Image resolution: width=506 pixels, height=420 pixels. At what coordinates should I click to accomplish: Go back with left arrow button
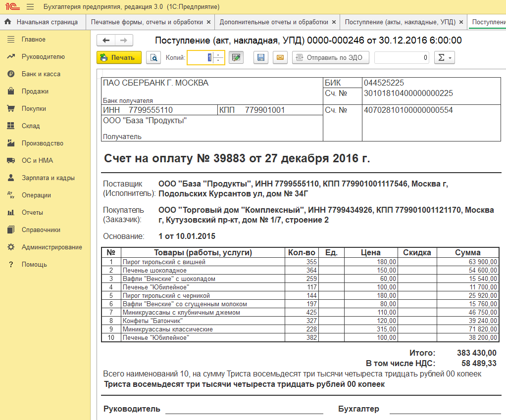[x=106, y=40]
